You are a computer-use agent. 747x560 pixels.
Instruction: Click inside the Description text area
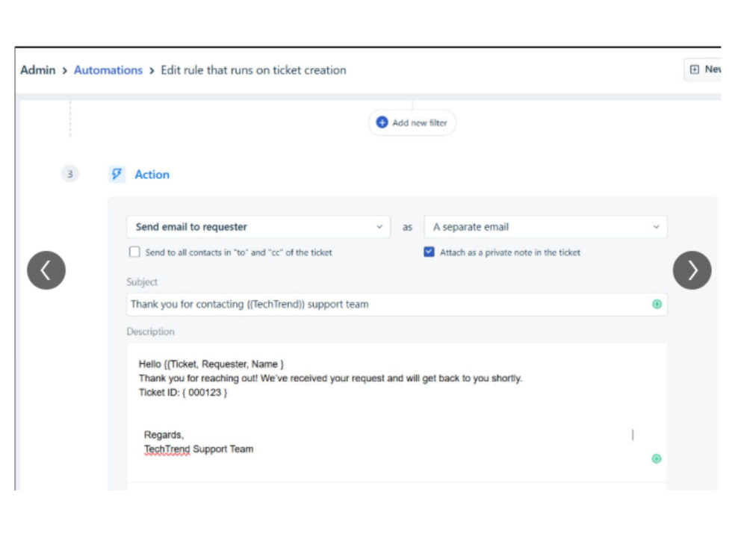(x=397, y=412)
